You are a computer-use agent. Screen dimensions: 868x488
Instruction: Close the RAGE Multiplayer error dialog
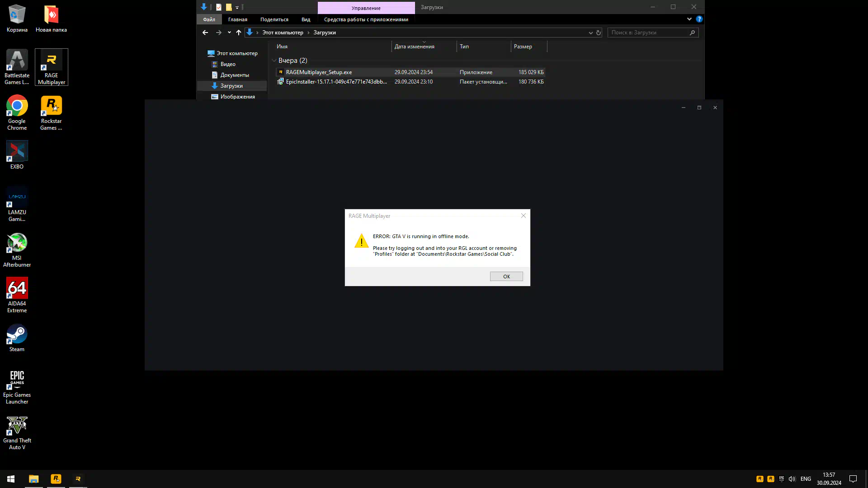point(524,216)
